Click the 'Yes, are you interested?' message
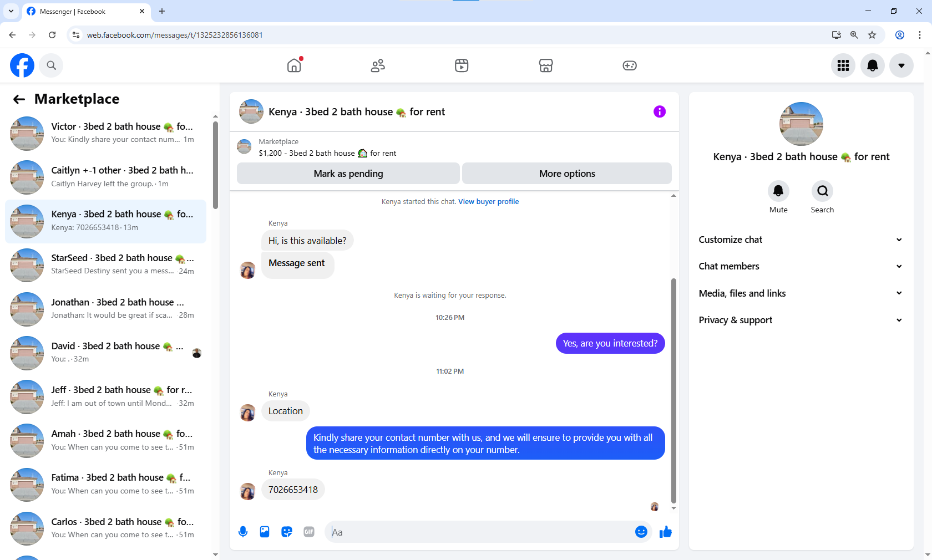 pos(610,343)
